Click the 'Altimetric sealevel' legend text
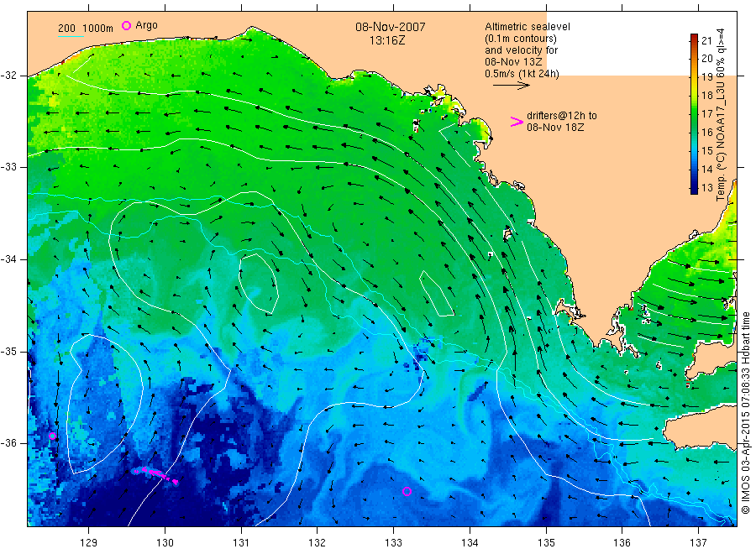 528,27
